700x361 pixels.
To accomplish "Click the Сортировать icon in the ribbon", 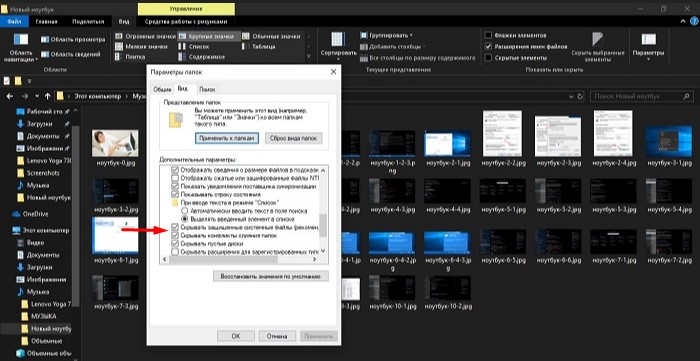I will click(338, 39).
